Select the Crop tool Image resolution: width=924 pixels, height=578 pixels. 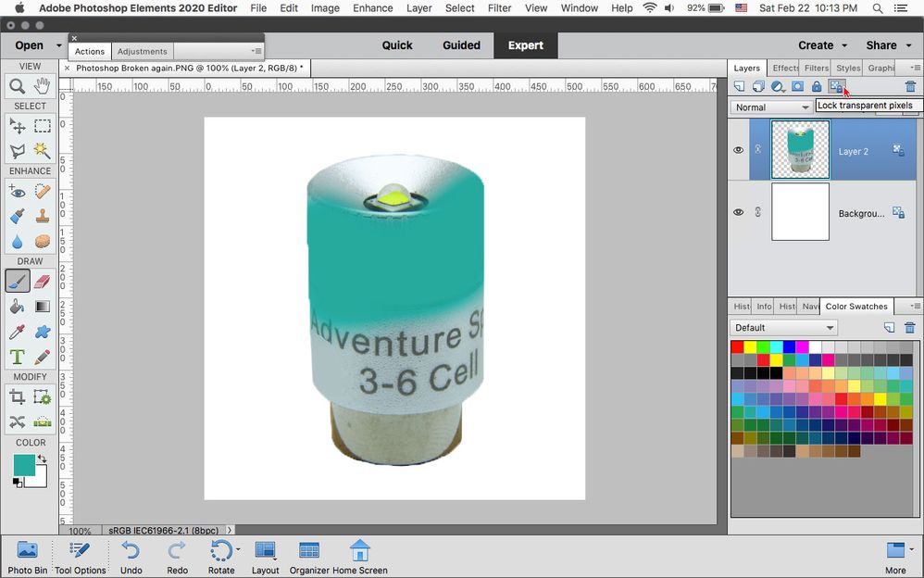coord(17,396)
